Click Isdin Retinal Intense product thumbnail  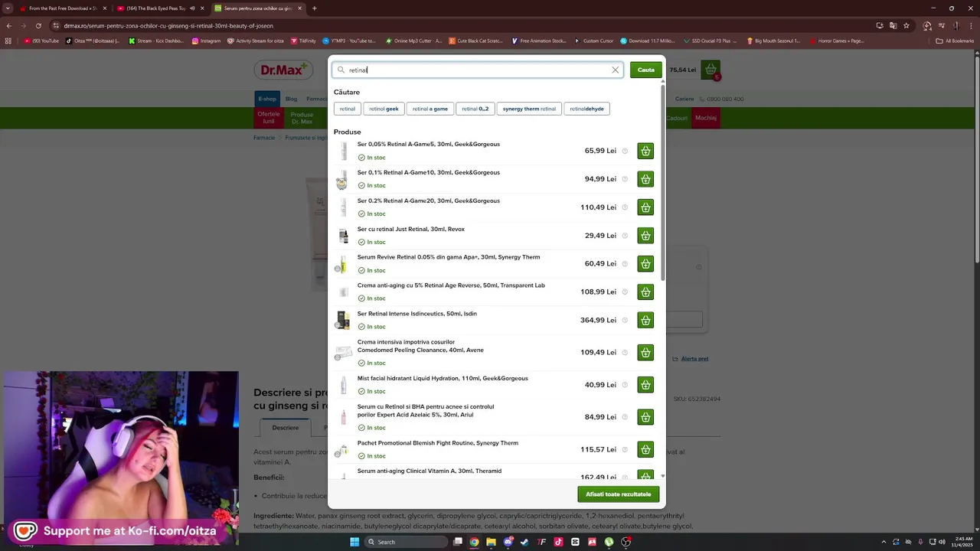click(x=343, y=320)
